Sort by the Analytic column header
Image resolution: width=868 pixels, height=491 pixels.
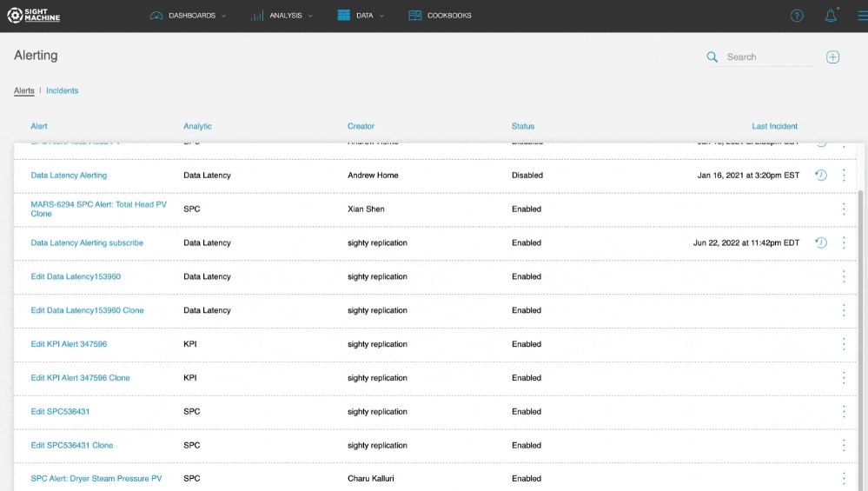click(197, 126)
